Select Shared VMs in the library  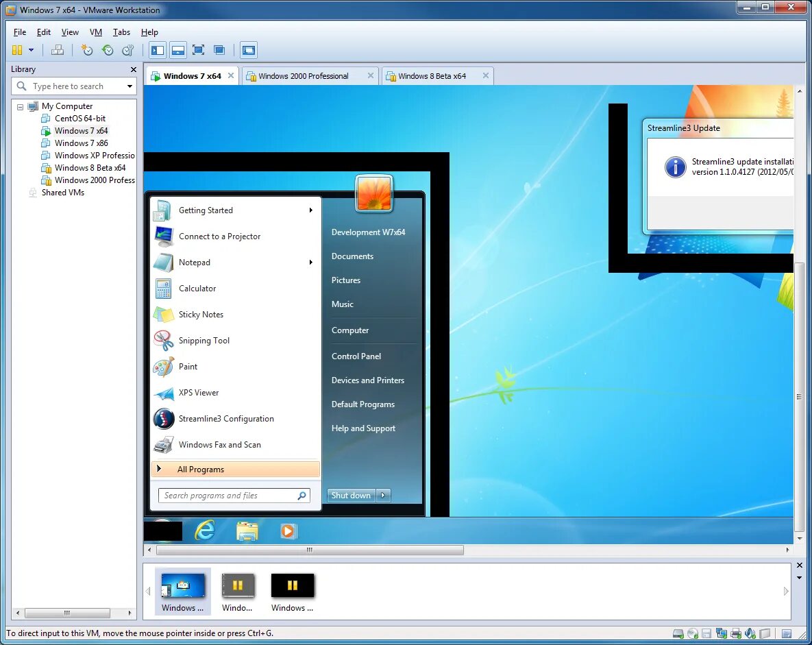tap(62, 192)
